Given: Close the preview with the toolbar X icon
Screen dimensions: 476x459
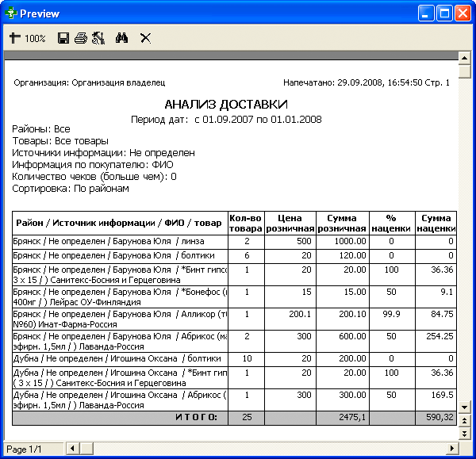Looking at the screenshot, I should pyautogui.click(x=146, y=38).
